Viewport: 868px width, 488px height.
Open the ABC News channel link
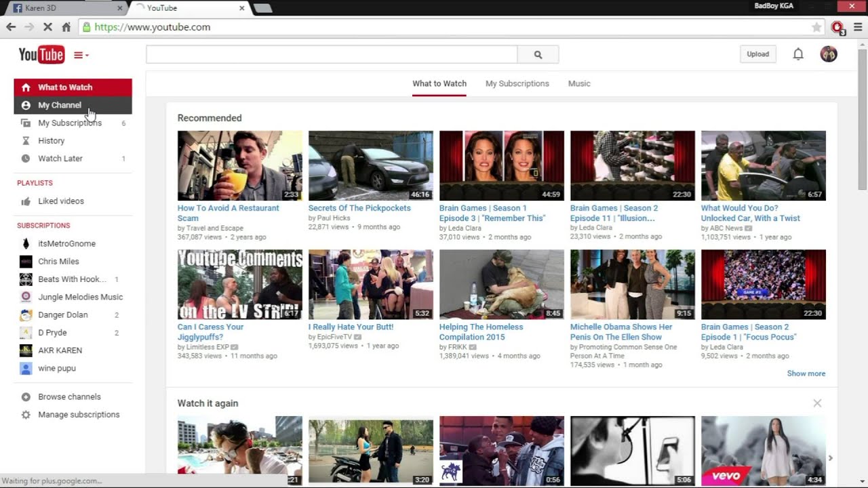tap(726, 228)
